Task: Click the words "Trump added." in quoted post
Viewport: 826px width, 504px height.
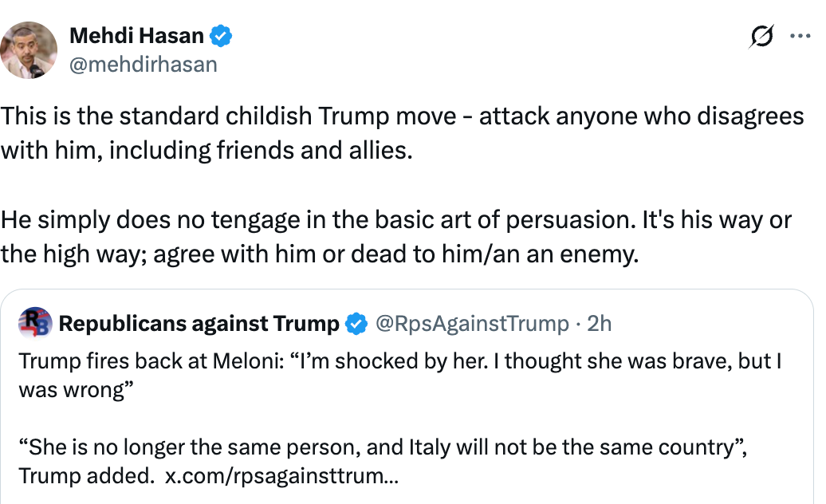Action: [x=88, y=476]
